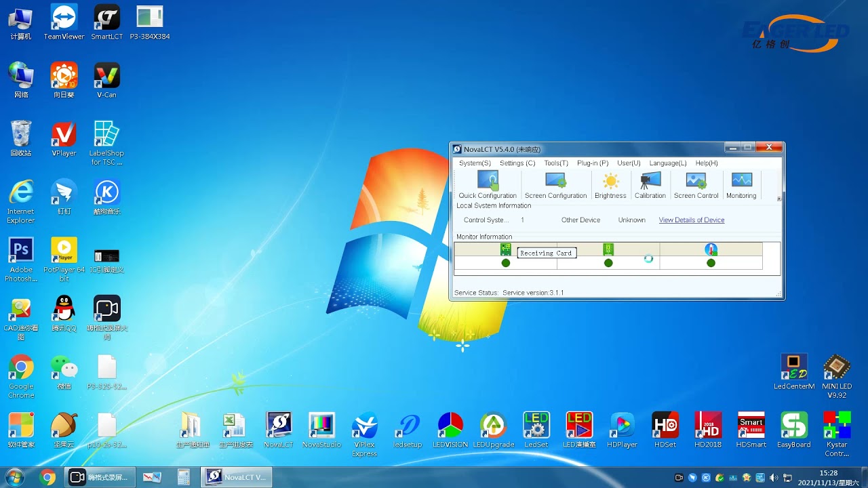This screenshot has width=868, height=488.
Task: Select the NovaStudio desktop shortcut
Action: 321,430
